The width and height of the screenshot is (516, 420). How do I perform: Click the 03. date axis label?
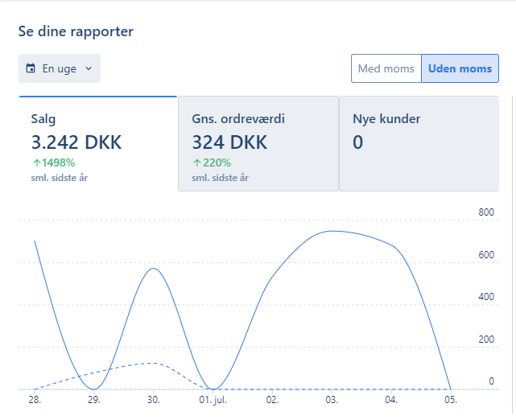(332, 399)
